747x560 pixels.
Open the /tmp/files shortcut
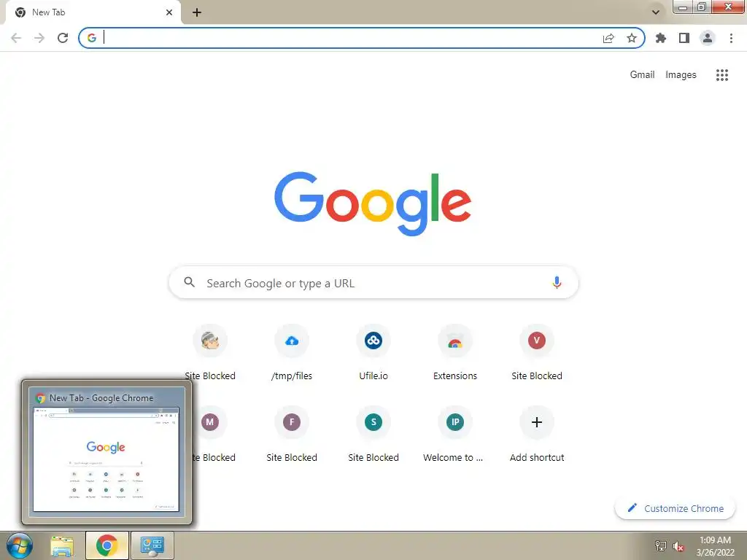292,354
